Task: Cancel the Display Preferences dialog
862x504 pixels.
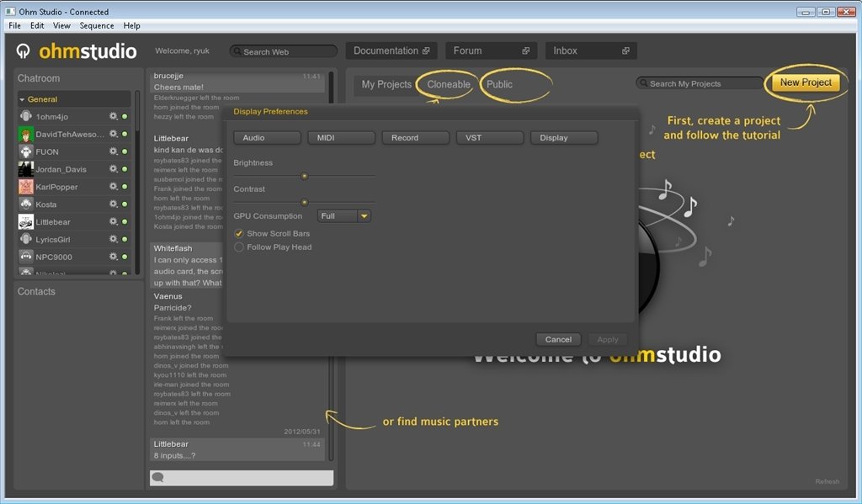Action: (558, 339)
